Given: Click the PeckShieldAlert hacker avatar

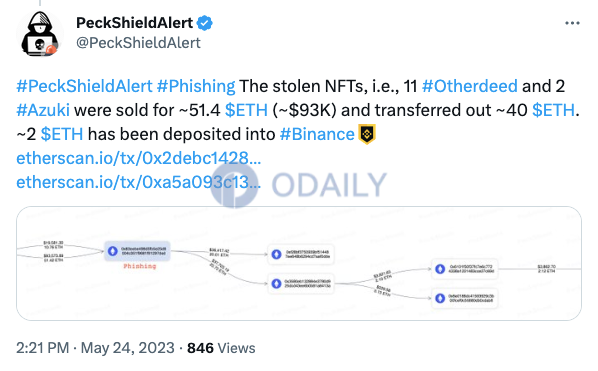Looking at the screenshot, I should 40,34.
